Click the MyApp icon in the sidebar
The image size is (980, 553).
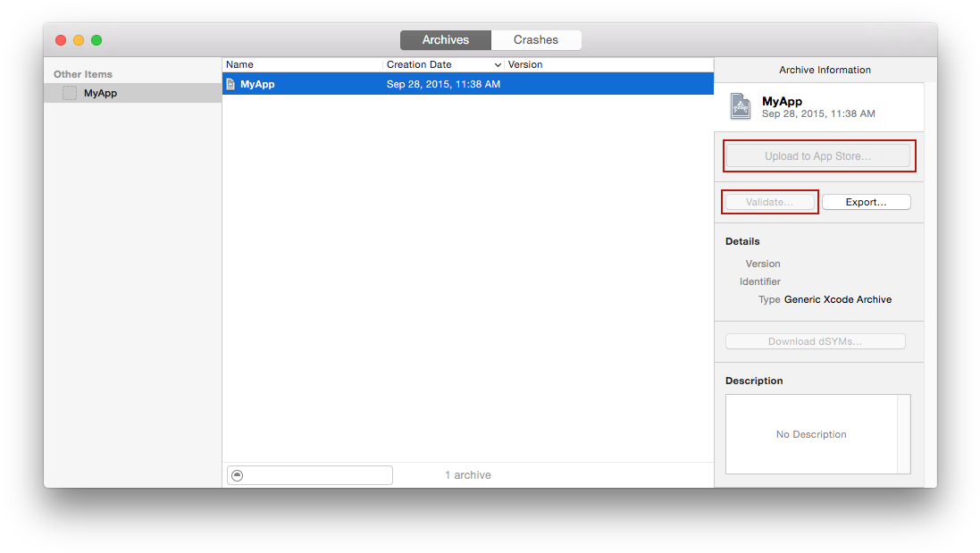pos(69,92)
